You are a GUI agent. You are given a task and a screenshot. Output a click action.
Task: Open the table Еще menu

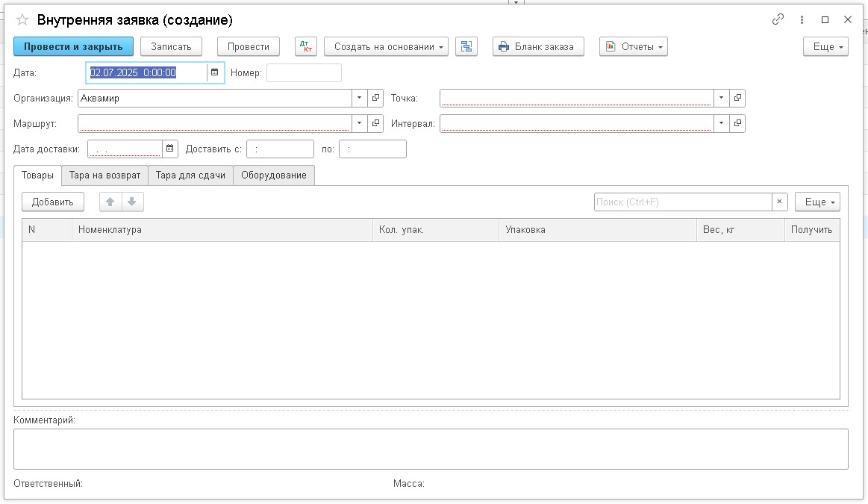[817, 202]
